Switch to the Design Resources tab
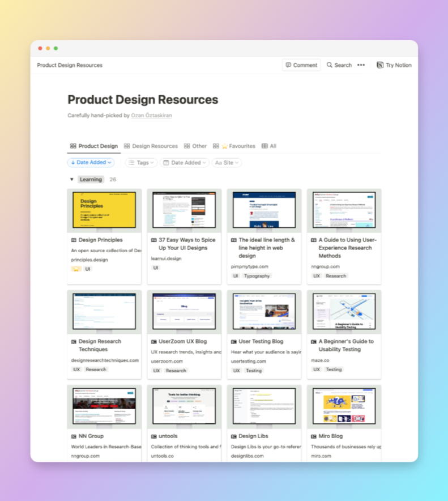 [x=151, y=146]
